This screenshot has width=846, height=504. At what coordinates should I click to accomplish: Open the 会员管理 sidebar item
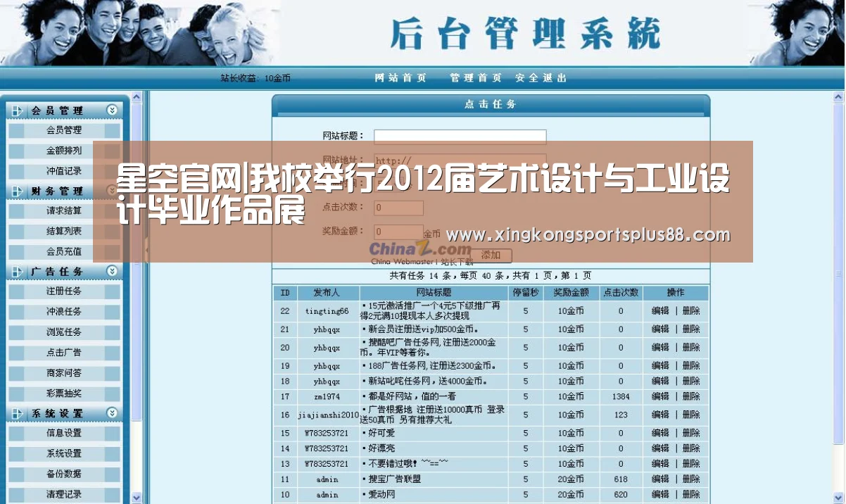tap(64, 130)
